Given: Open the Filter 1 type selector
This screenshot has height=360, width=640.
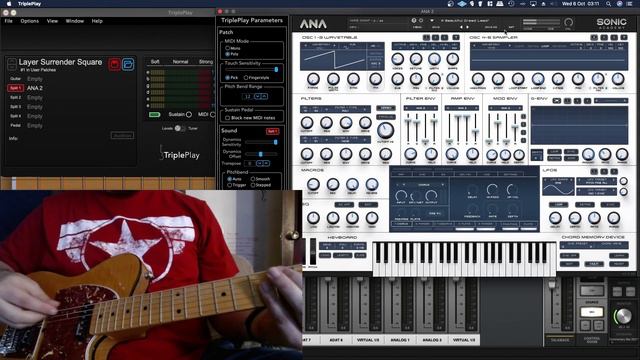Looking at the screenshot, I should pos(346,109).
